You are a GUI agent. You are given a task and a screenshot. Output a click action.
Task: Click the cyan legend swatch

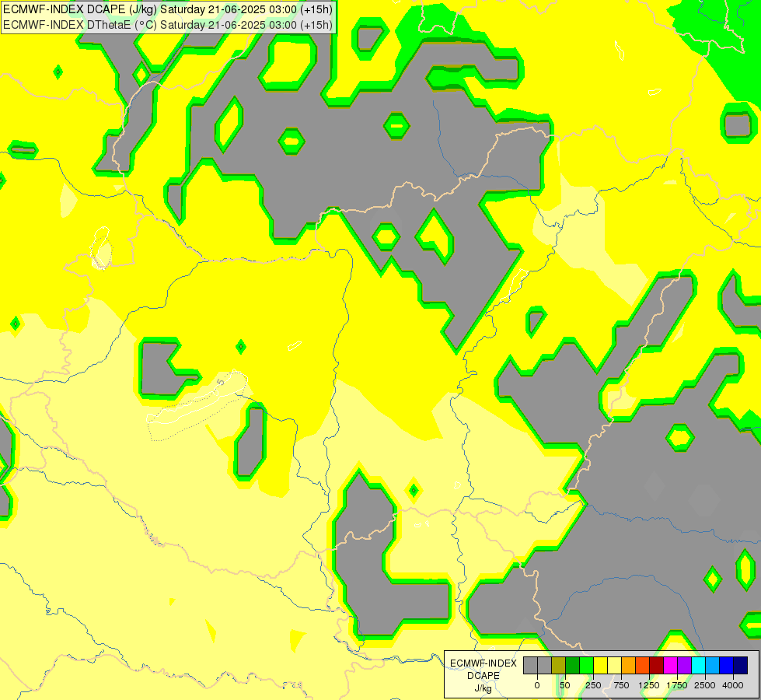tap(698, 665)
